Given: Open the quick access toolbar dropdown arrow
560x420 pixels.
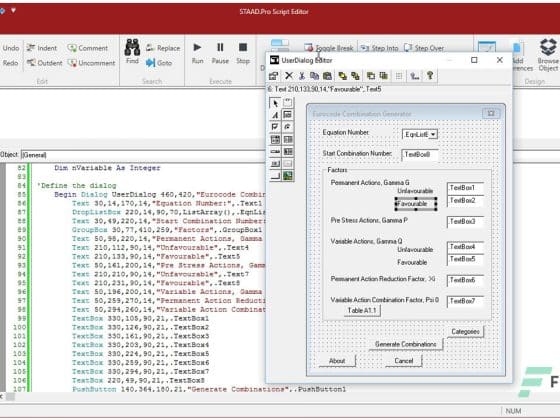Looking at the screenshot, I should tap(13, 10).
